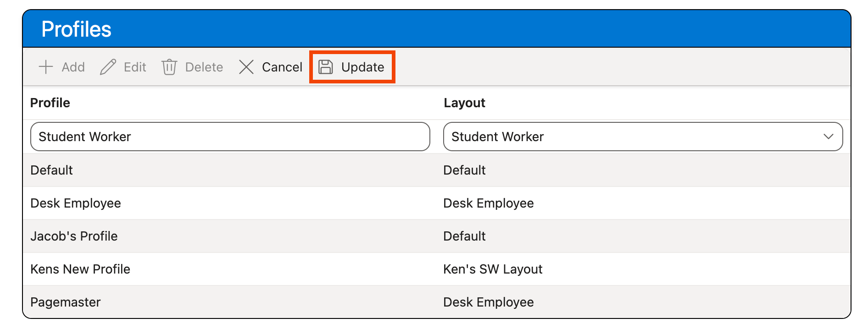Viewport: 868px width, 329px height.
Task: Click the Profile column header
Action: pos(50,103)
